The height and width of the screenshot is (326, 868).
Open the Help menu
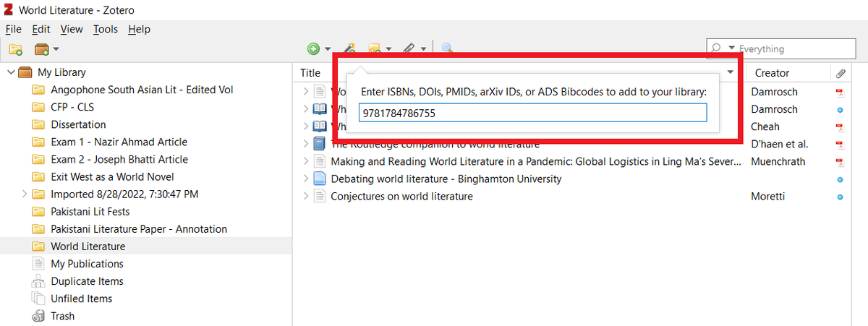click(x=139, y=29)
